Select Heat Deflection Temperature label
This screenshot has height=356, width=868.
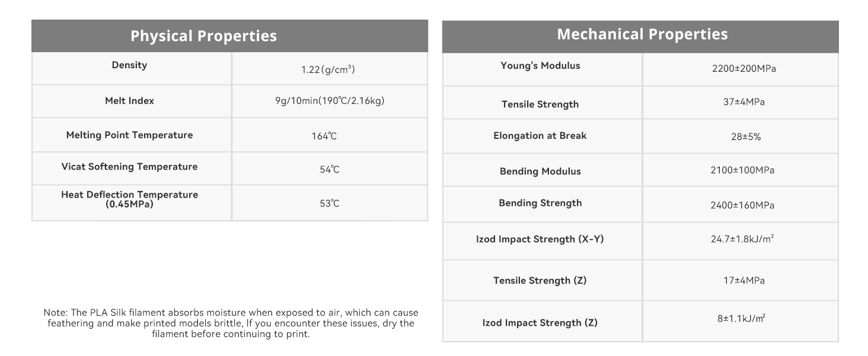click(x=129, y=199)
